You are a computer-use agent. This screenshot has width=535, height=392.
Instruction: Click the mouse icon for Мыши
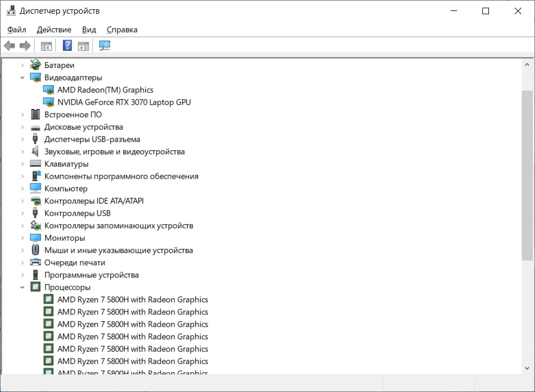coord(35,250)
